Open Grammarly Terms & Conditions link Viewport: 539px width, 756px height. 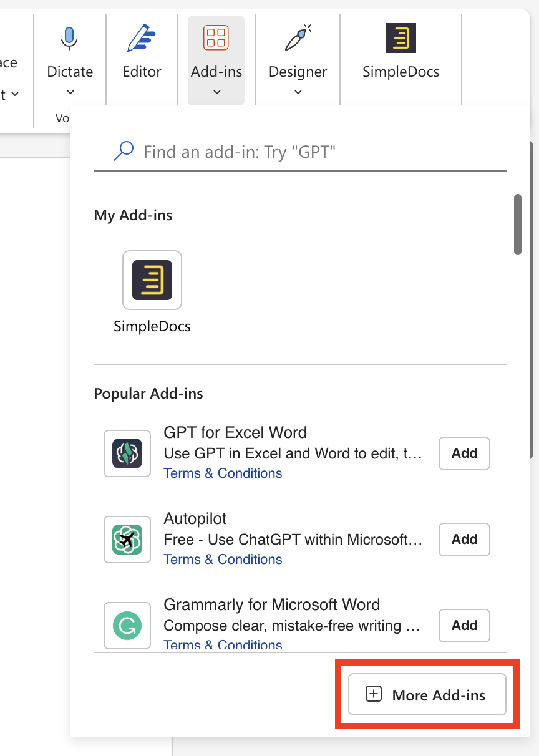click(x=223, y=645)
